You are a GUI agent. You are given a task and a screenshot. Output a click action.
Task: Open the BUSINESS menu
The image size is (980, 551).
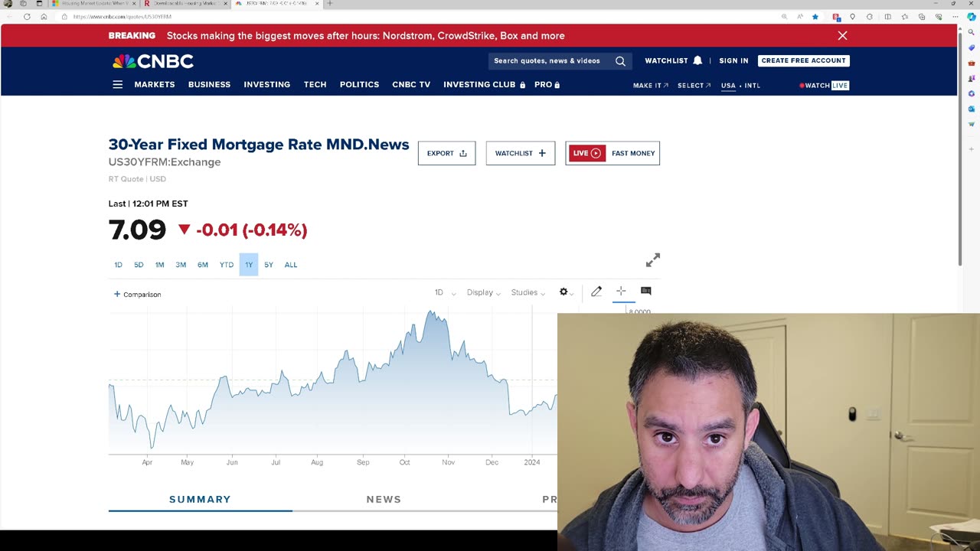click(209, 85)
